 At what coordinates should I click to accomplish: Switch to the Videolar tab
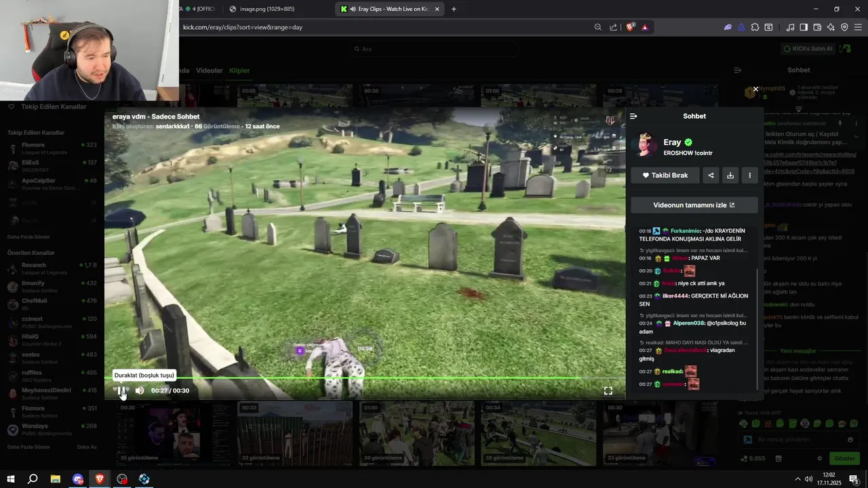[x=209, y=70]
